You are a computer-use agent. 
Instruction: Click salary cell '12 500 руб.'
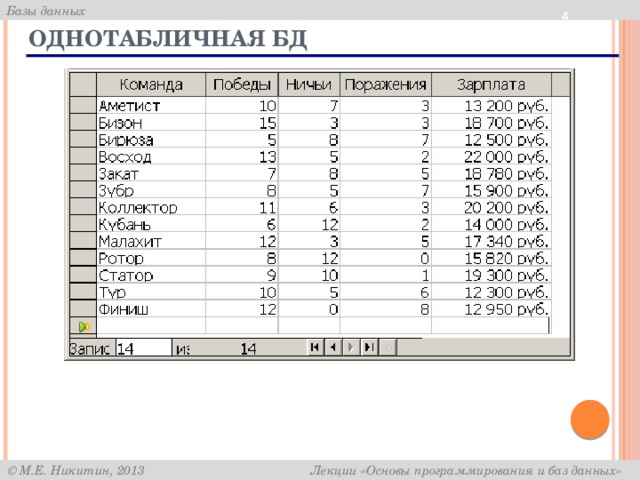coord(491,140)
